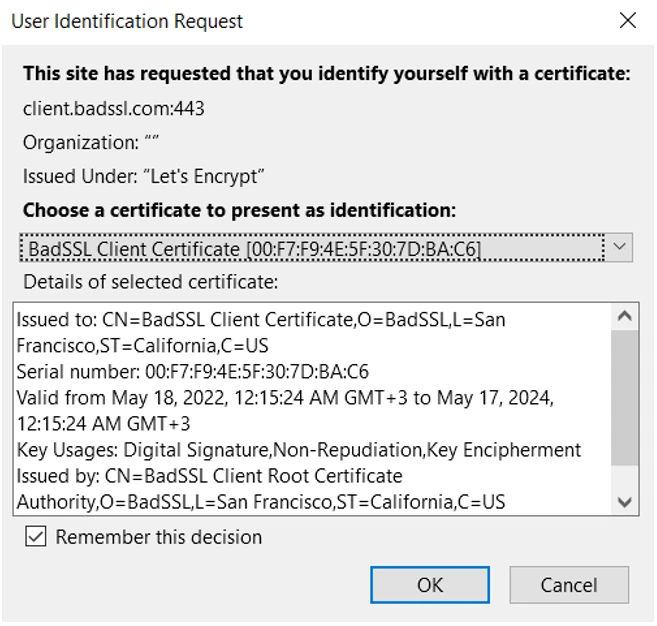Click the 'Issued Under: Let's Encrypt' text
This screenshot has width=657, height=626.
143,177
